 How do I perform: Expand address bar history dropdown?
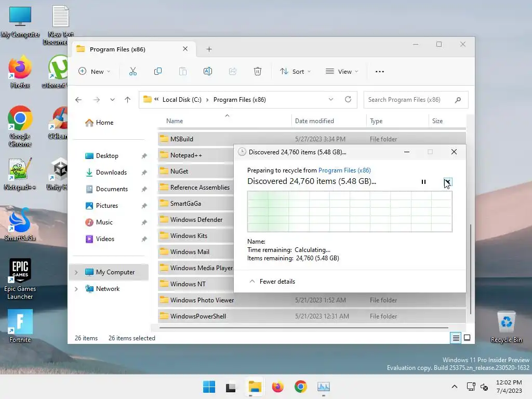[331, 99]
